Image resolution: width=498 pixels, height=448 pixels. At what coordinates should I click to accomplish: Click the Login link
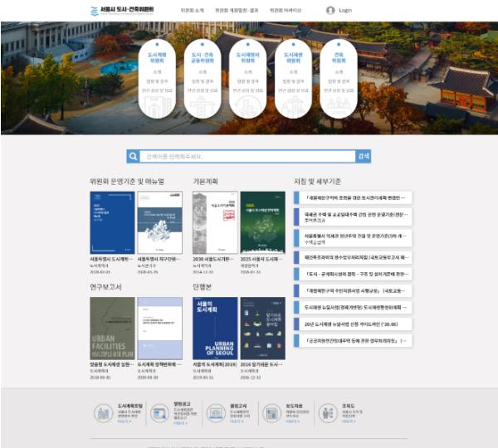coord(345,11)
